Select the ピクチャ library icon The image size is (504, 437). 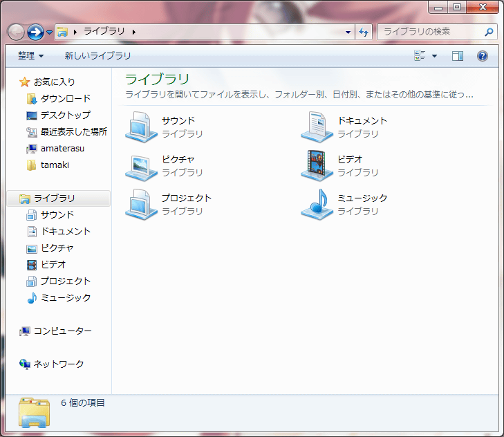(x=141, y=165)
